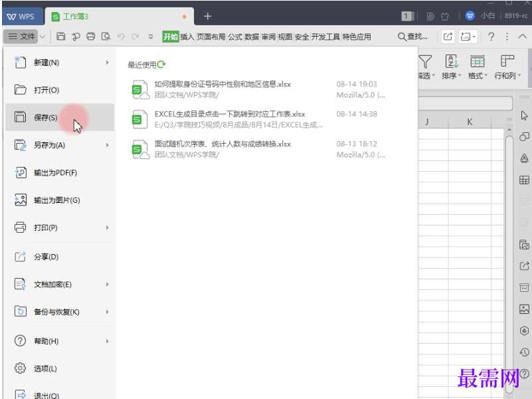Click the print icon in quick toolbar
The width and height of the screenshot is (532, 399).
[x=90, y=37]
